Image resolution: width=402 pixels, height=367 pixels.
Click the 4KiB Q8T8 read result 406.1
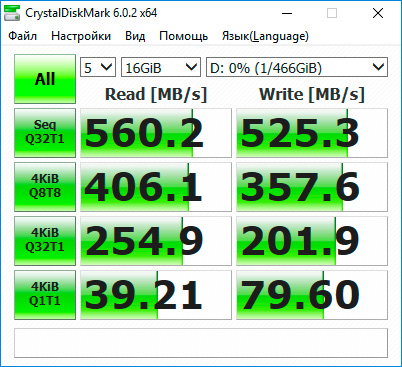(156, 187)
